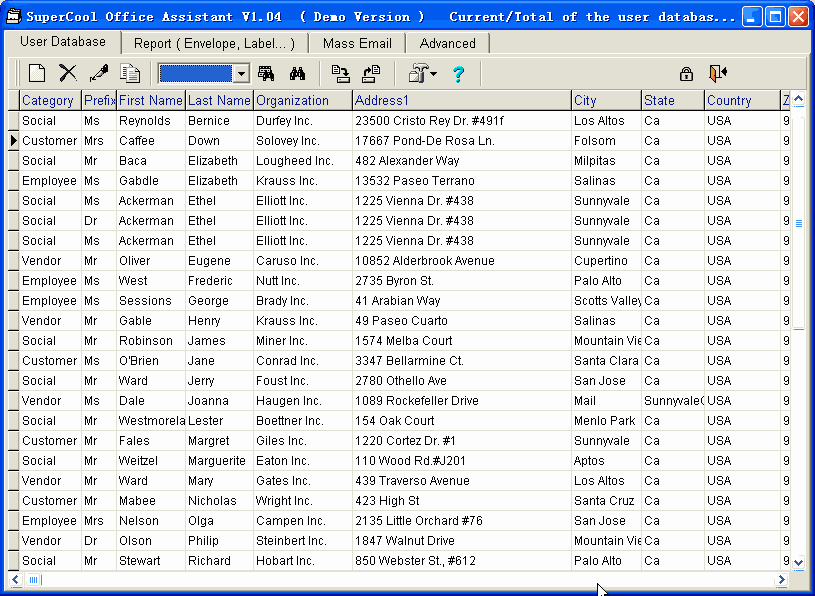Image resolution: width=815 pixels, height=596 pixels.
Task: Click the Edit record pencil icon
Action: pyautogui.click(x=98, y=73)
